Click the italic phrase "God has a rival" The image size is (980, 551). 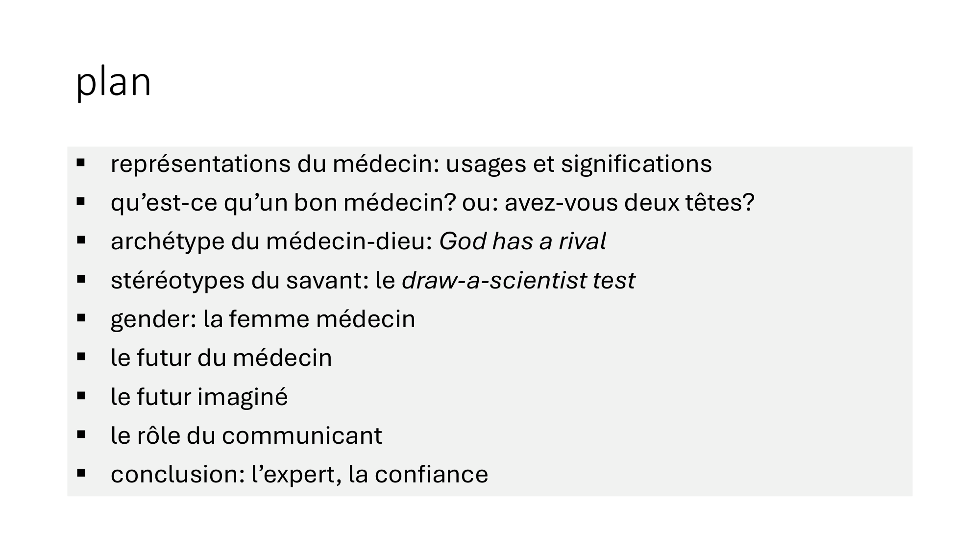point(522,241)
